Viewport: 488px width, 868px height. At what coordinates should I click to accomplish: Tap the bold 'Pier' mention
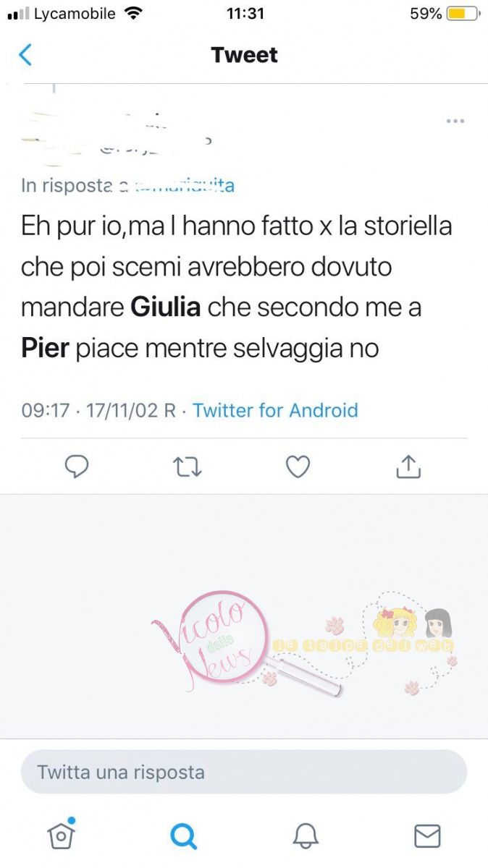(45, 349)
